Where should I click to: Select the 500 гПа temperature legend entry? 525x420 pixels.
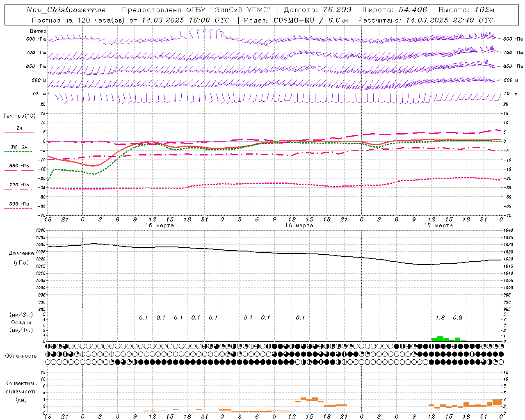(x=19, y=204)
